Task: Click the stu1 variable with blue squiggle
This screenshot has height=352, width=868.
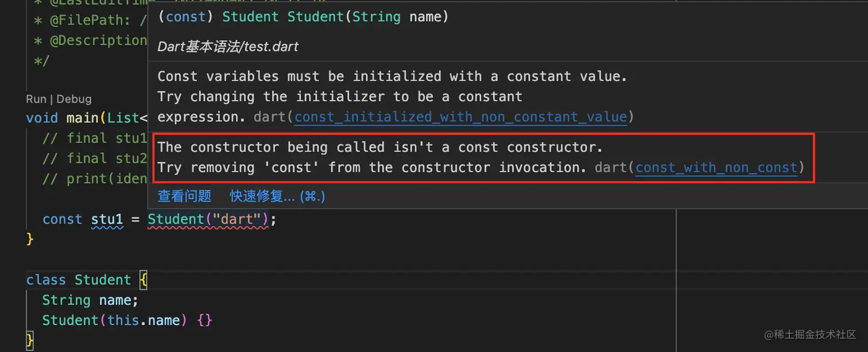Action: pyautogui.click(x=107, y=219)
